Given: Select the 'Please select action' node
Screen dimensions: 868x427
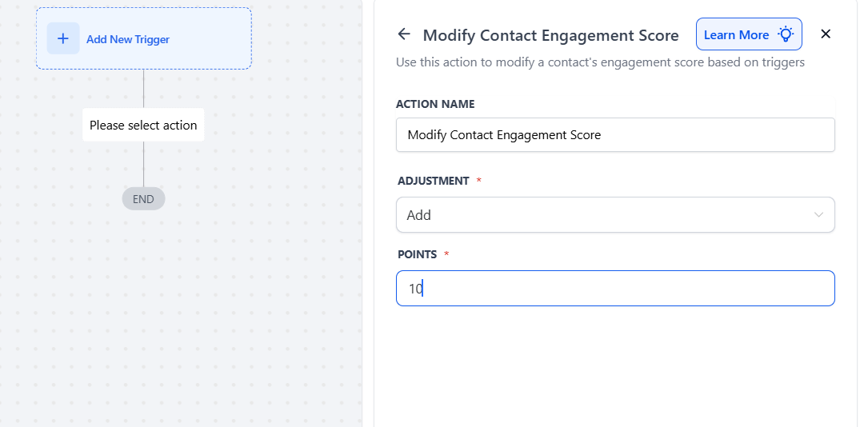Looking at the screenshot, I should pyautogui.click(x=143, y=125).
